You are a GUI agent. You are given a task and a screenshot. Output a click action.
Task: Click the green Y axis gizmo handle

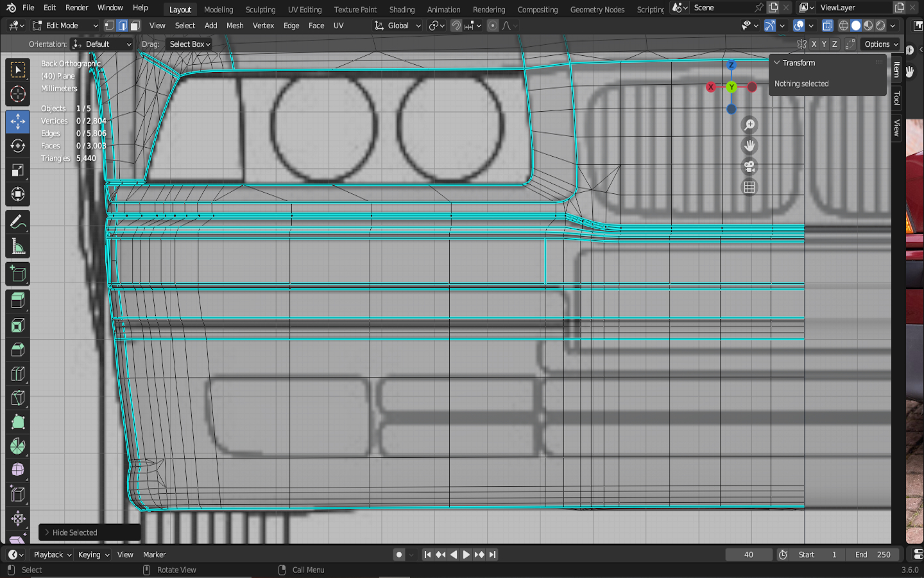point(732,87)
